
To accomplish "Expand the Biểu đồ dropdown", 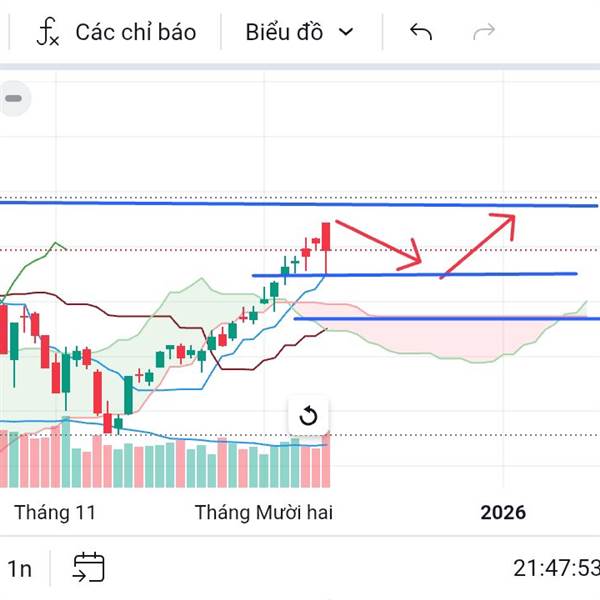I will [x=299, y=32].
